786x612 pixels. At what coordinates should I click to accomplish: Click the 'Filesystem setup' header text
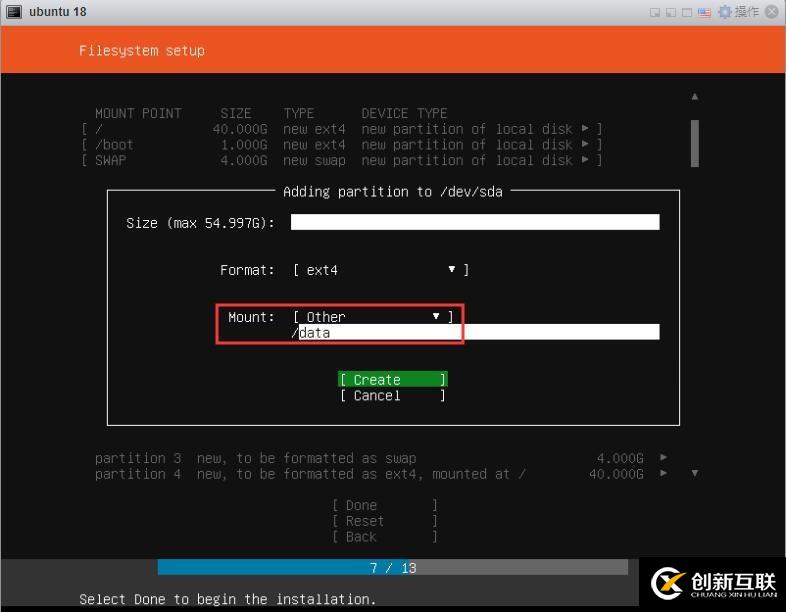pos(142,51)
